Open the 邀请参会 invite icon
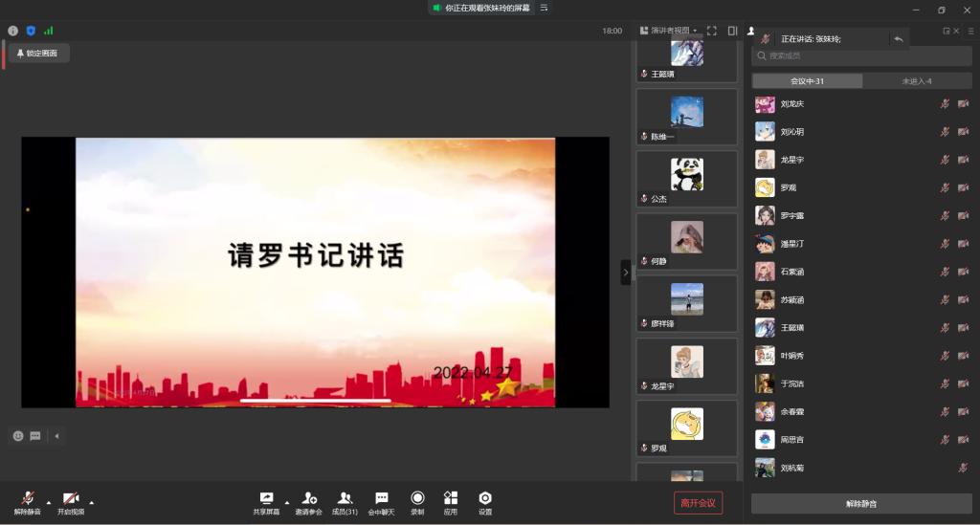Screen dimensions: 980x525 click(x=308, y=498)
